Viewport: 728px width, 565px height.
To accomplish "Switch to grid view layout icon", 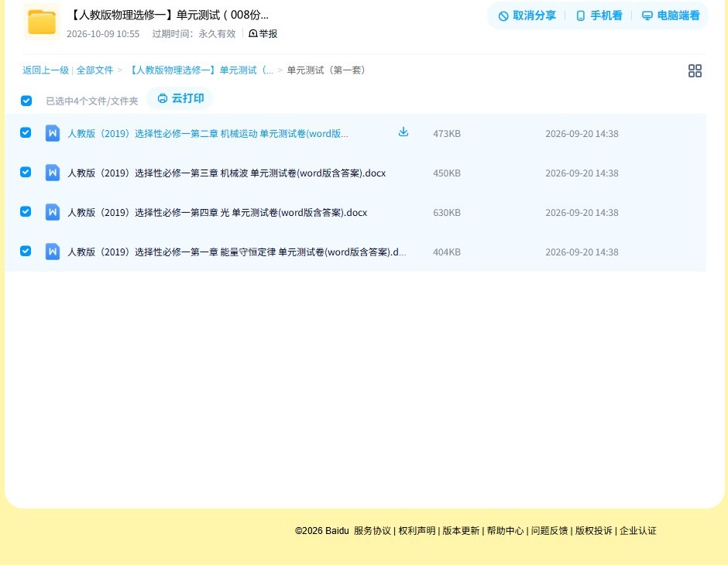I will [695, 70].
